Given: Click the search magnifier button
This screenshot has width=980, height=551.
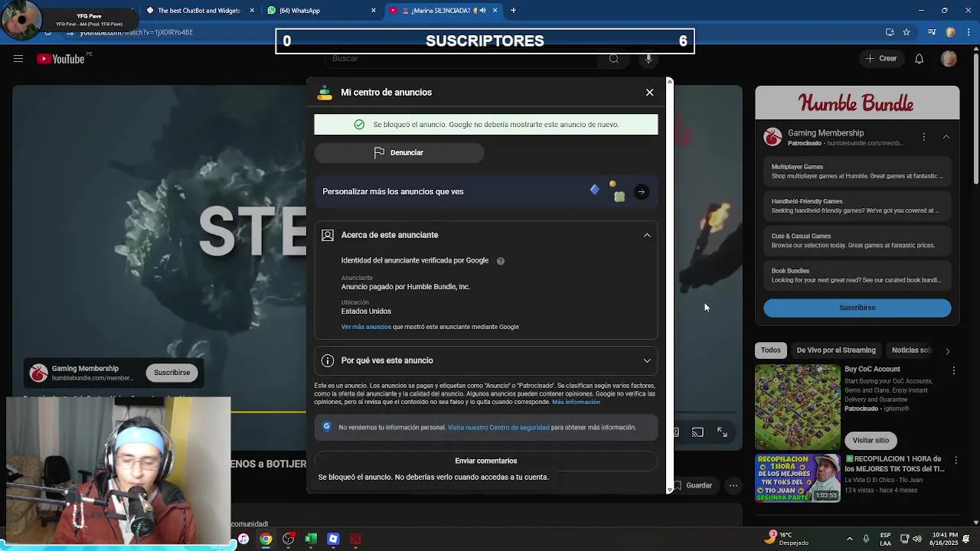Looking at the screenshot, I should click(x=614, y=59).
